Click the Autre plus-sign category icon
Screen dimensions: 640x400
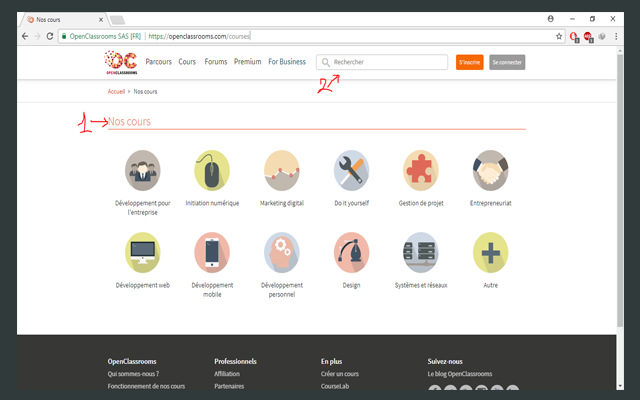(490, 251)
